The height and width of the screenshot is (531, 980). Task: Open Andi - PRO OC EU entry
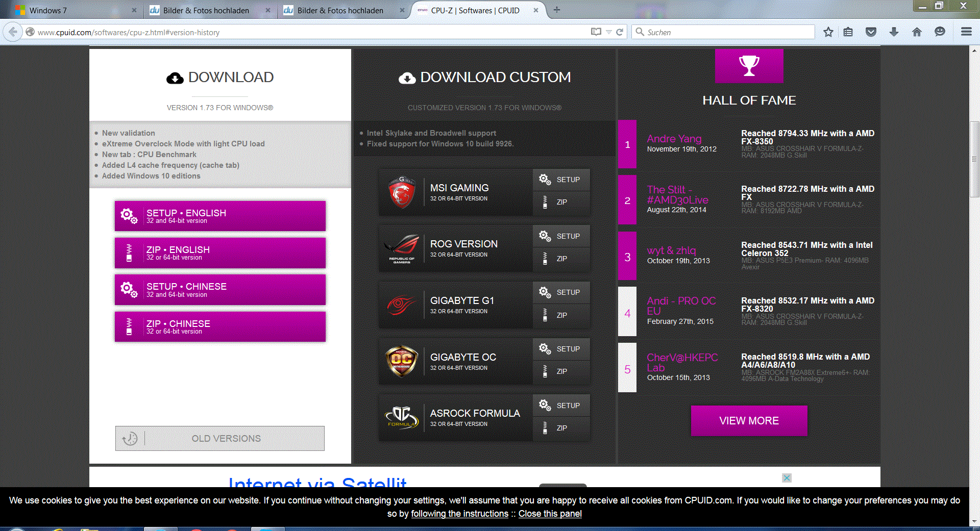681,306
